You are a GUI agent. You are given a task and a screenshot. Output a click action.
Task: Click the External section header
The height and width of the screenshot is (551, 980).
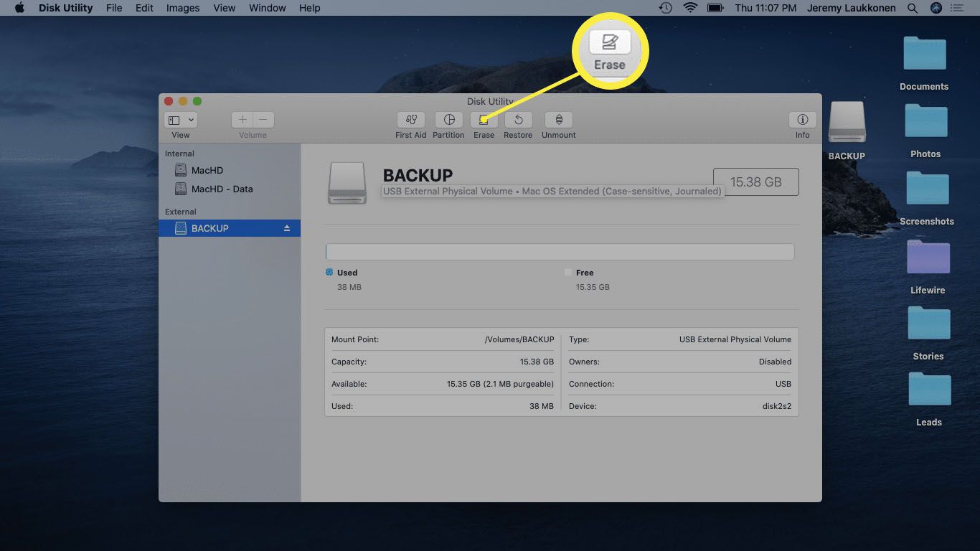coord(180,212)
